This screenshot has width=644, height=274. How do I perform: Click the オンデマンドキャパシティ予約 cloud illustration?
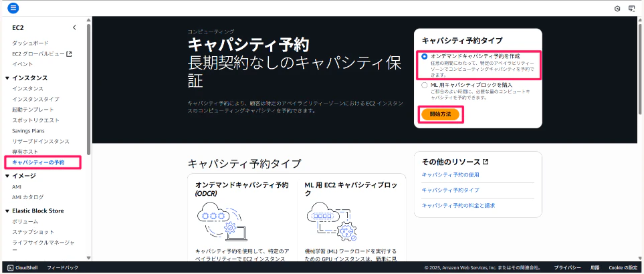[x=222, y=222]
